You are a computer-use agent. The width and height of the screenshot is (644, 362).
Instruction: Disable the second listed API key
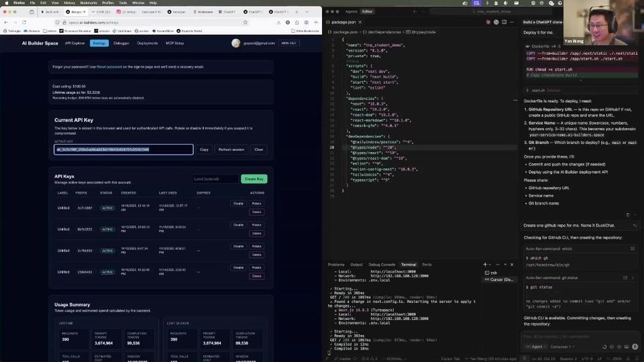pyautogui.click(x=238, y=225)
